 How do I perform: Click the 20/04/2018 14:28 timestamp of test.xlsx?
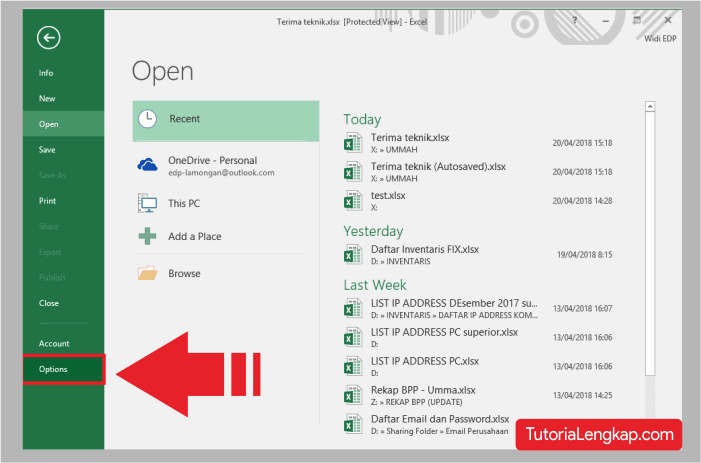tap(582, 201)
